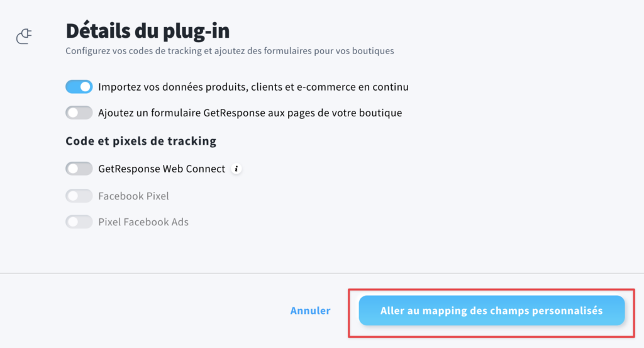Select the "GetResponse Web Connect" label text
The height and width of the screenshot is (348, 644).
pyautogui.click(x=162, y=169)
